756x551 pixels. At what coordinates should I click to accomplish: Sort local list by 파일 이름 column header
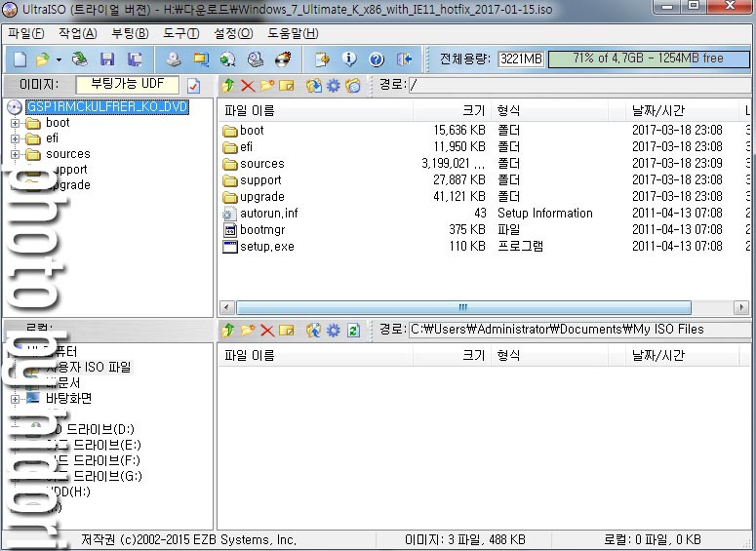(x=315, y=356)
